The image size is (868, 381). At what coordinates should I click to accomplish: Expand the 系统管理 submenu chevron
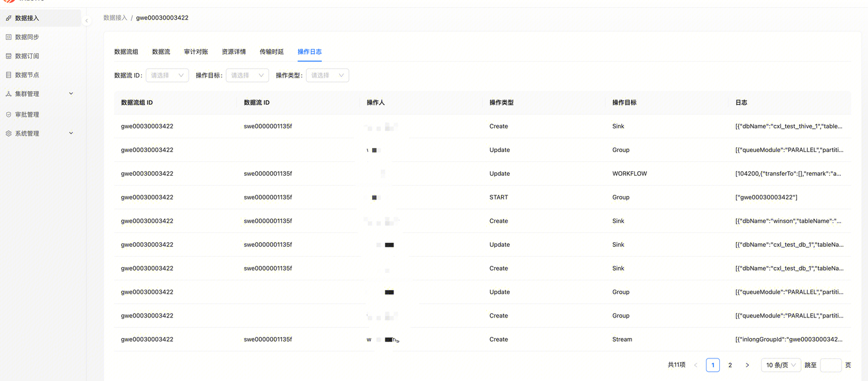pos(71,134)
